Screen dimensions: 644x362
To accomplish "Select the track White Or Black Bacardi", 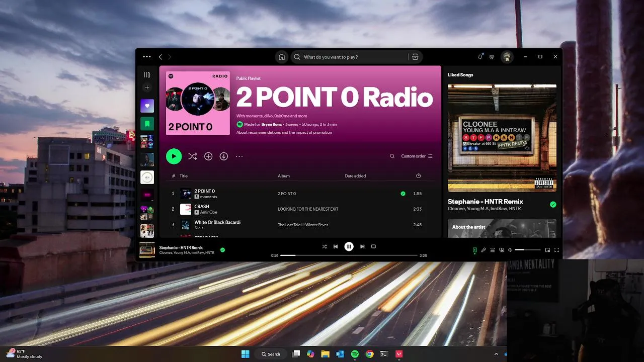I will (x=300, y=225).
